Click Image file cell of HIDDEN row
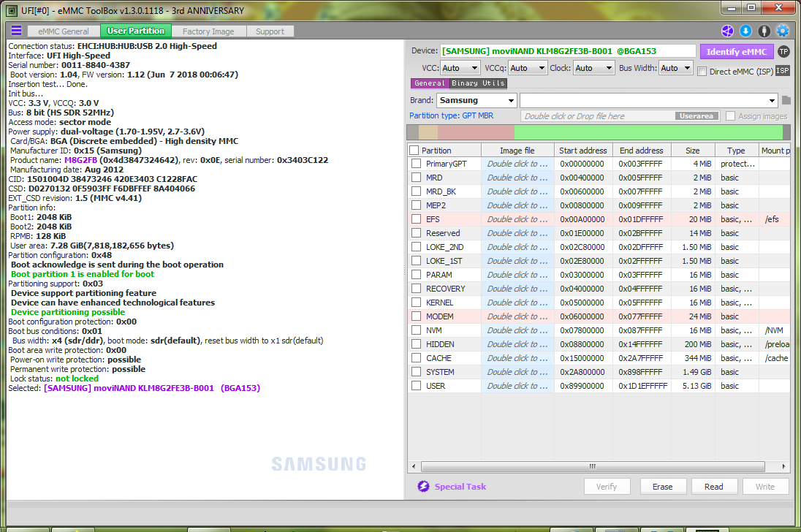Image resolution: width=801 pixels, height=532 pixels. pos(517,345)
